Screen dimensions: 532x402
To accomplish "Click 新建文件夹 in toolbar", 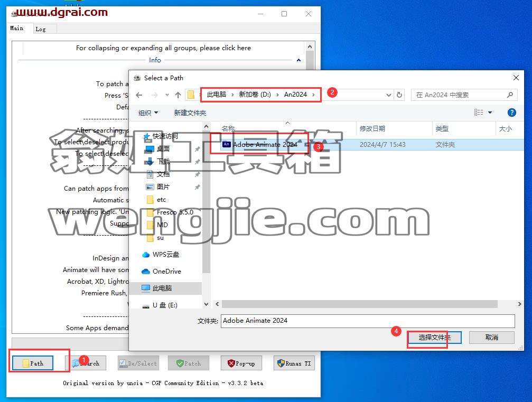I will 190,113.
